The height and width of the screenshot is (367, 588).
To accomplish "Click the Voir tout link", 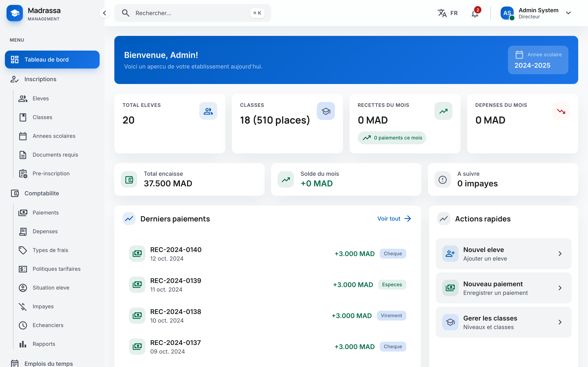I will [394, 218].
